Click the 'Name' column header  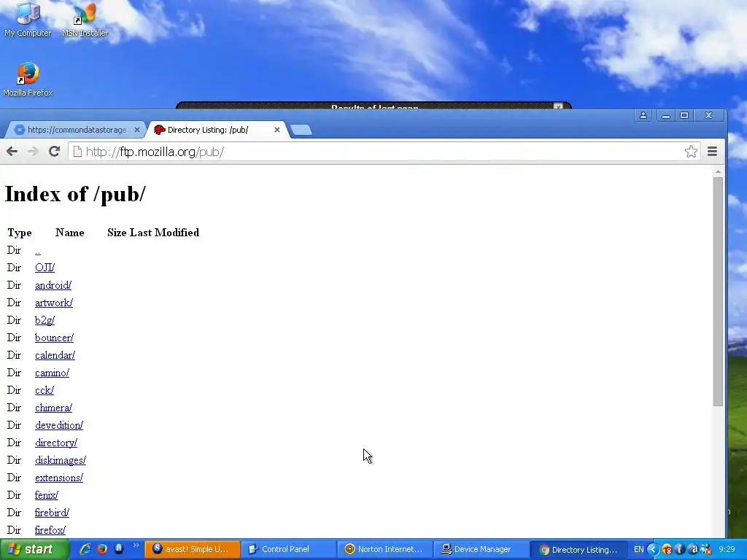(x=69, y=233)
